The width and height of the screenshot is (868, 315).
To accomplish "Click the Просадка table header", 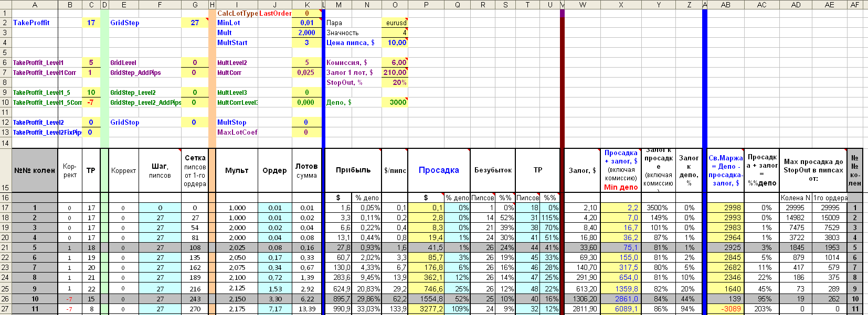I will (x=439, y=170).
